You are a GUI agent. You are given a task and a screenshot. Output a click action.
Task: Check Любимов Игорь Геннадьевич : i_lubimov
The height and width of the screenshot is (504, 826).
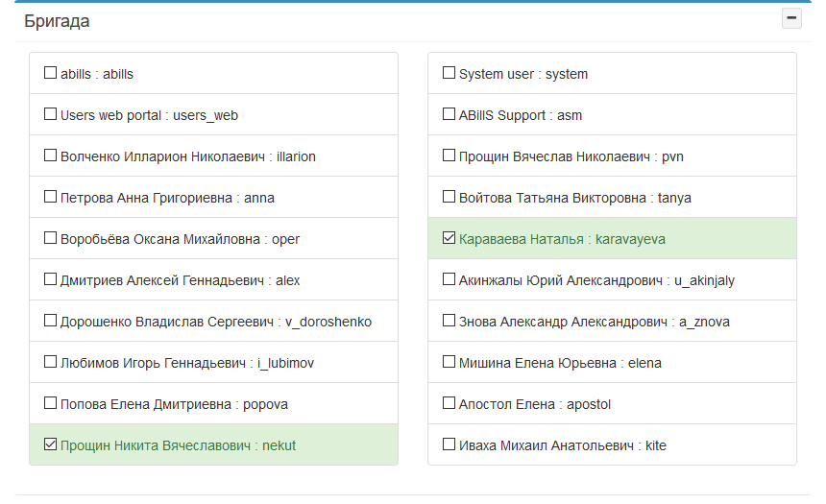tap(50, 362)
